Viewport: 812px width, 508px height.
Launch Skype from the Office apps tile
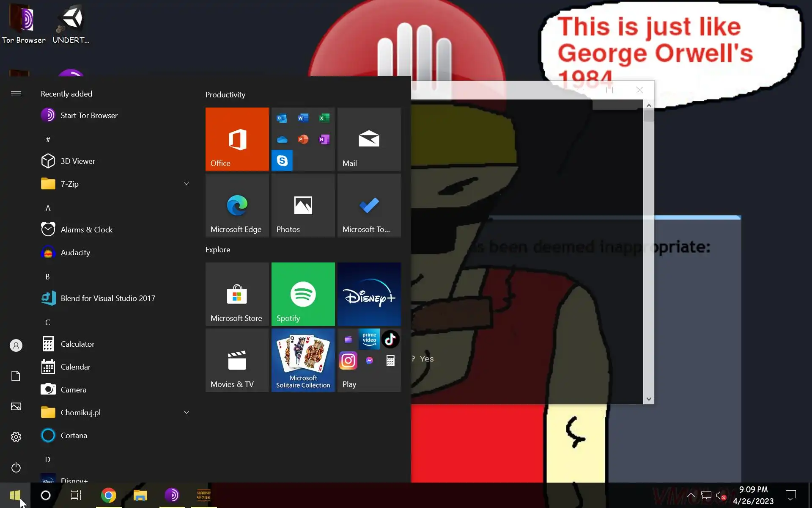click(x=282, y=160)
